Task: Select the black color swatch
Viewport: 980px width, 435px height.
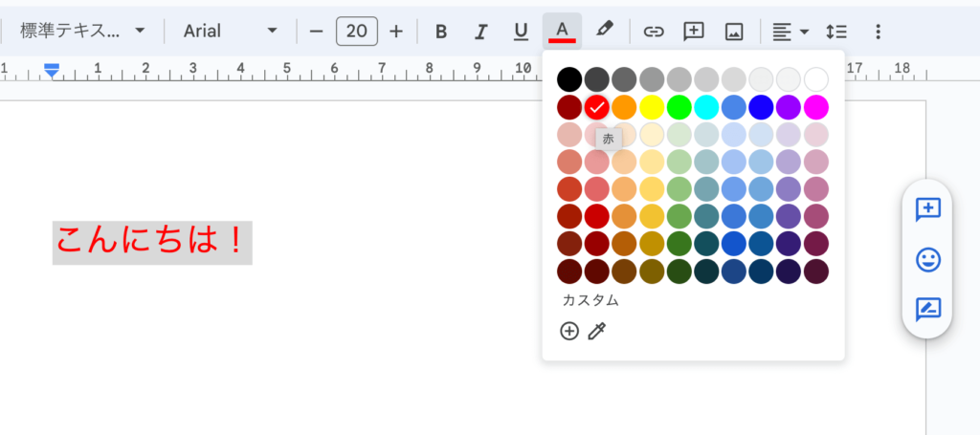Action: [569, 78]
